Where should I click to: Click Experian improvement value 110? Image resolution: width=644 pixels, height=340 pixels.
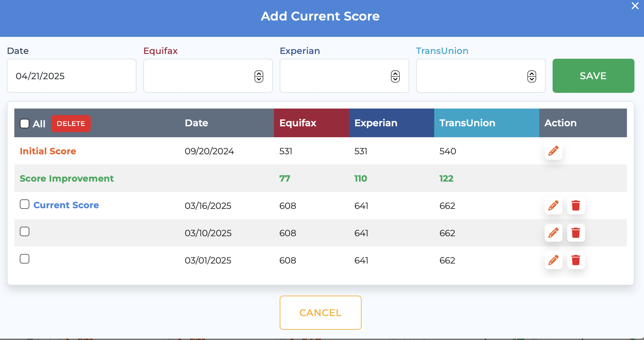[361, 178]
